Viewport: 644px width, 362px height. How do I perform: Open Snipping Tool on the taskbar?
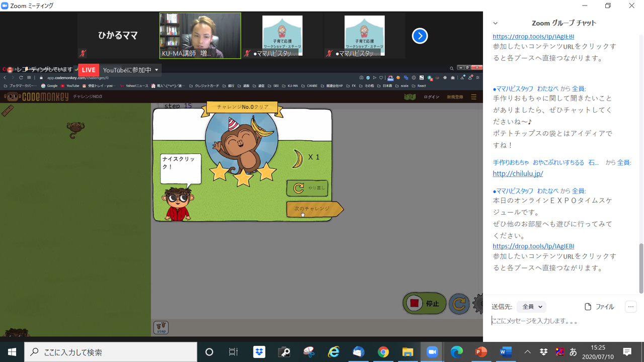point(309,352)
